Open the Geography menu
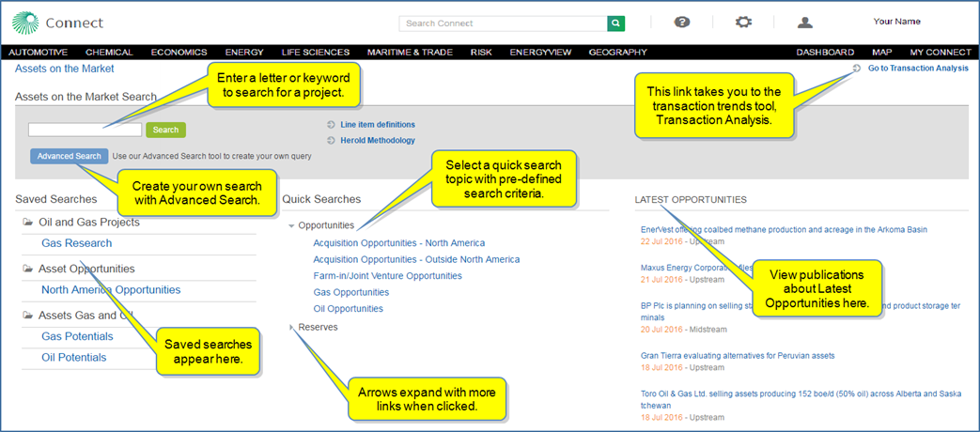980x432 pixels. (617, 53)
